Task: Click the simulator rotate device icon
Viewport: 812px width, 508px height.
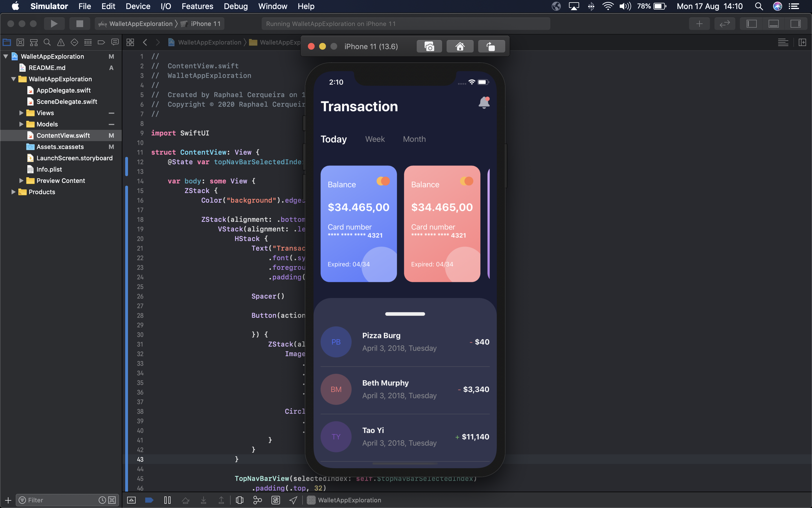Action: [491, 46]
